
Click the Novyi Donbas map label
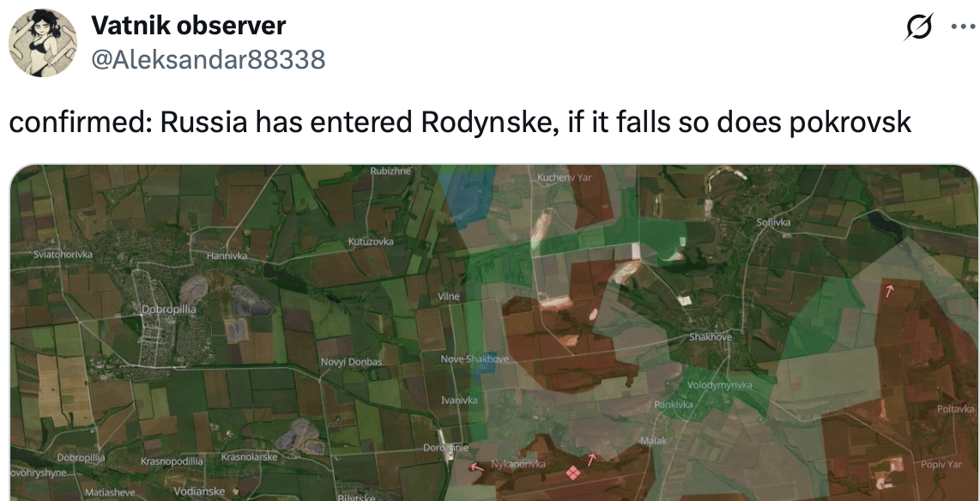351,362
